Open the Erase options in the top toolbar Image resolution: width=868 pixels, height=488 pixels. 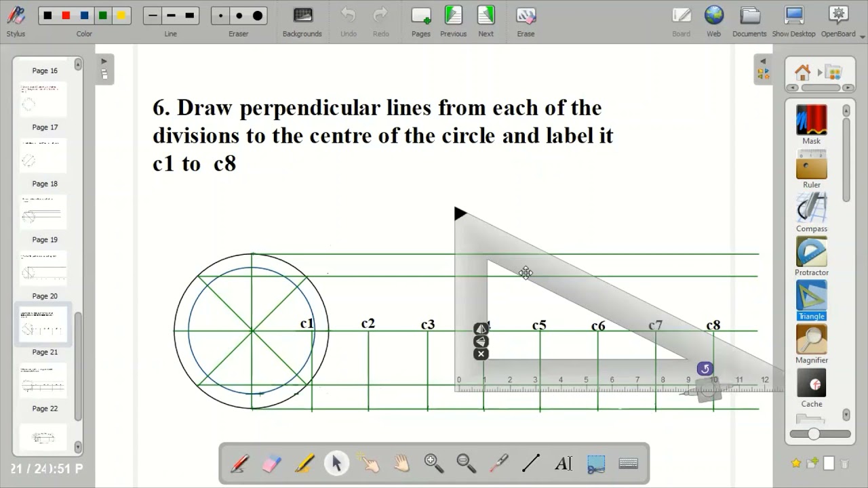(x=526, y=20)
